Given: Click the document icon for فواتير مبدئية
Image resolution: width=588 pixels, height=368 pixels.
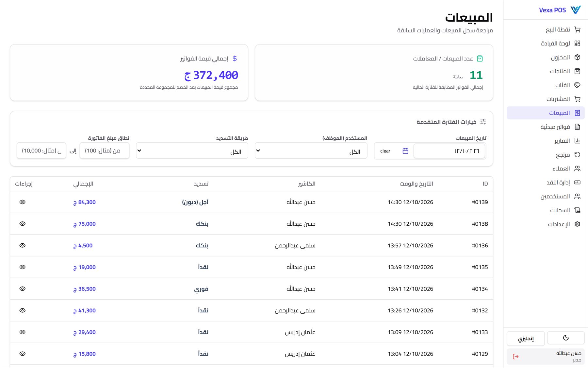Looking at the screenshot, I should pos(577,127).
